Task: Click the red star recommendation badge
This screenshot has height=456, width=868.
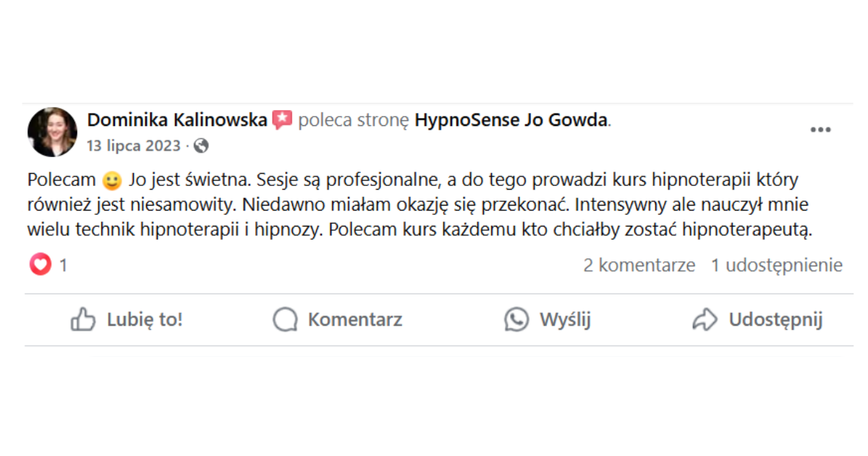Action: pos(282,120)
